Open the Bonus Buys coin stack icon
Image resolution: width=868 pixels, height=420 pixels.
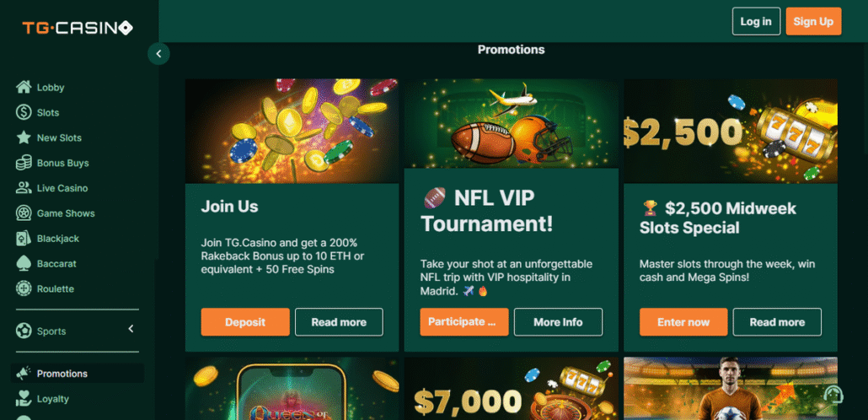pyautogui.click(x=24, y=163)
